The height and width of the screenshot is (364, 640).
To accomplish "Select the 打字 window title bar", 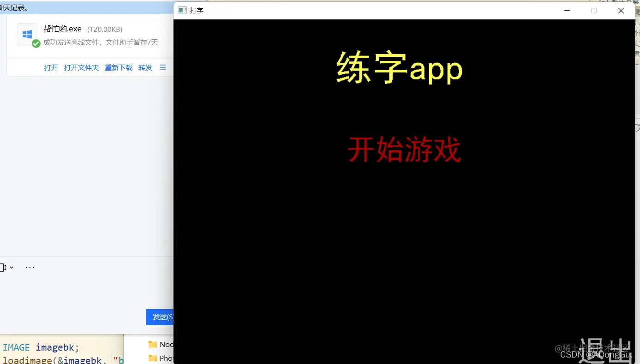I will pyautogui.click(x=369, y=10).
